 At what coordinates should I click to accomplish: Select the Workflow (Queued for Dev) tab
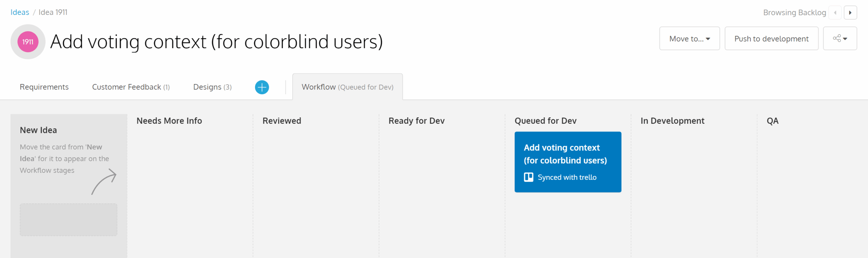(348, 87)
